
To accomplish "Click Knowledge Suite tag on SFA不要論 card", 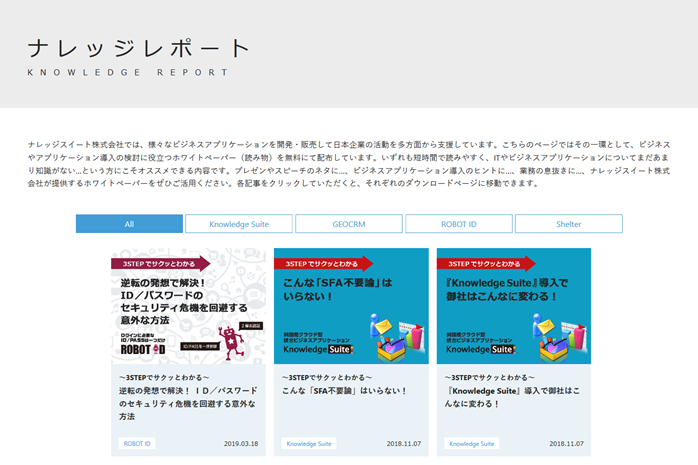I will (309, 444).
